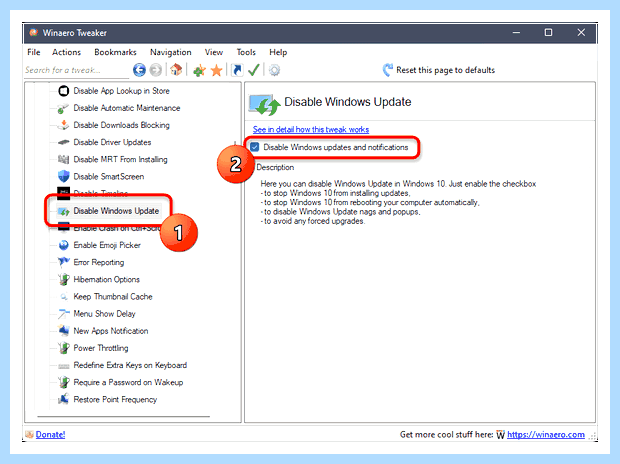
Task: Open the Tools menu
Action: (246, 52)
